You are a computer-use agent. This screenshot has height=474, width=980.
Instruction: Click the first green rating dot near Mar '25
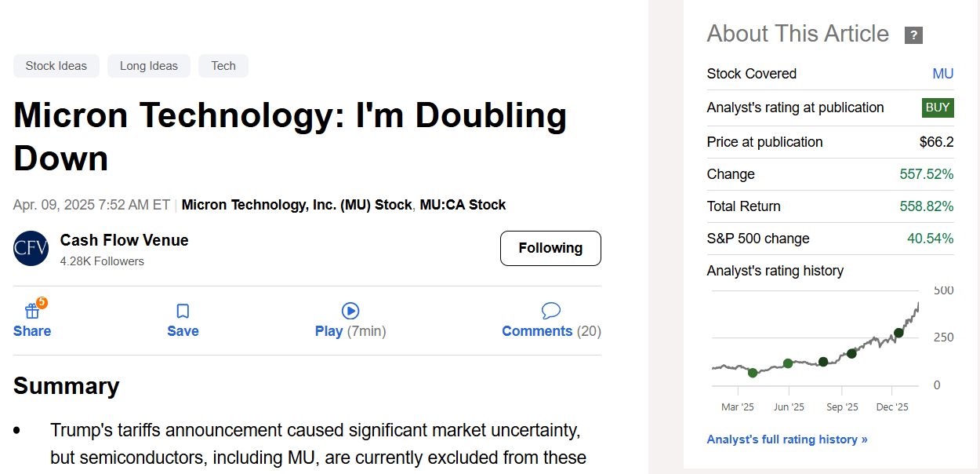point(753,373)
